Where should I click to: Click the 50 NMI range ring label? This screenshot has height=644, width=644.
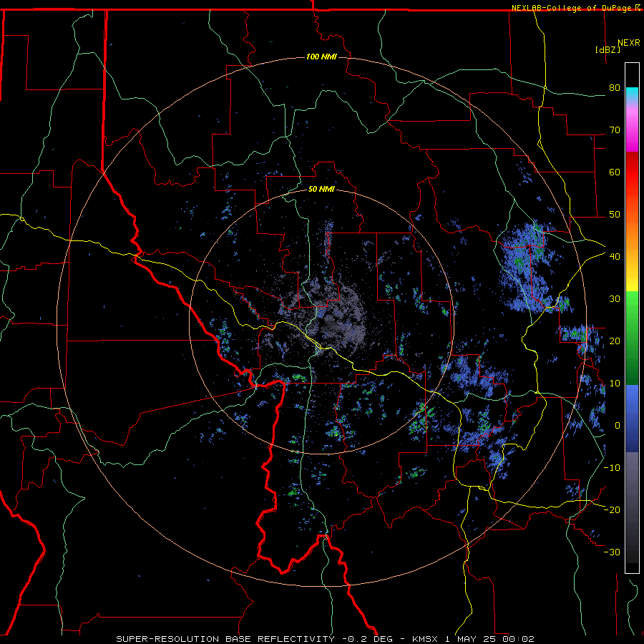point(321,190)
